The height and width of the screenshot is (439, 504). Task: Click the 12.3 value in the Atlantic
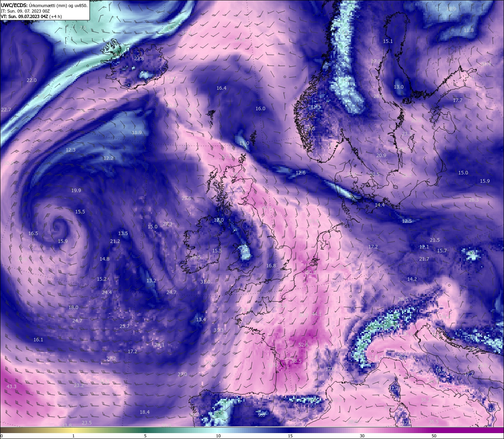pyautogui.click(x=70, y=150)
